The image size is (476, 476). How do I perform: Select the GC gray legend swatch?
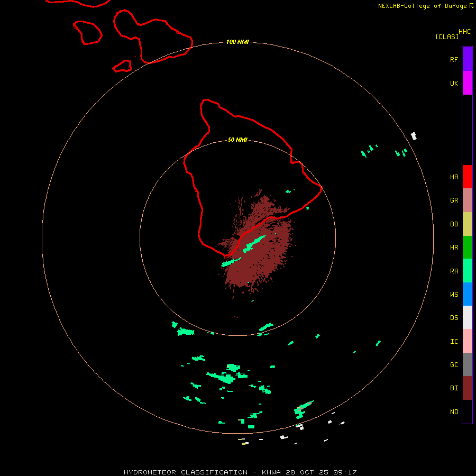(467, 364)
